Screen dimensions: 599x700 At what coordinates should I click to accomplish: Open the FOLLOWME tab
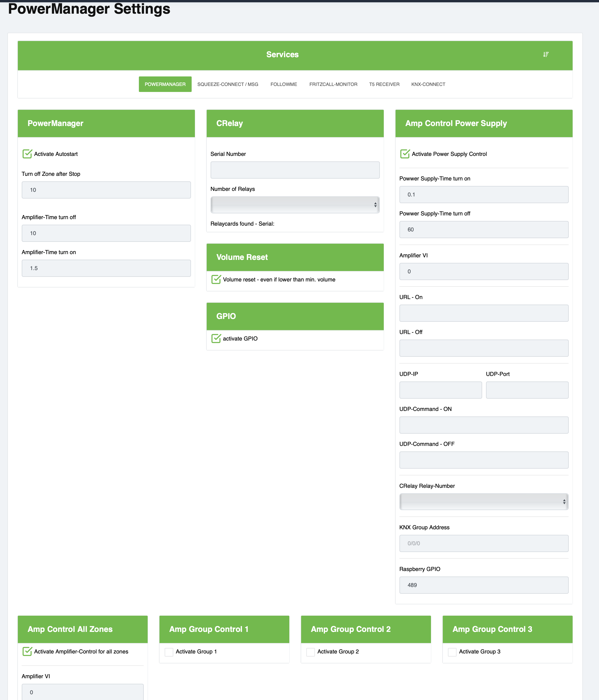coord(284,84)
